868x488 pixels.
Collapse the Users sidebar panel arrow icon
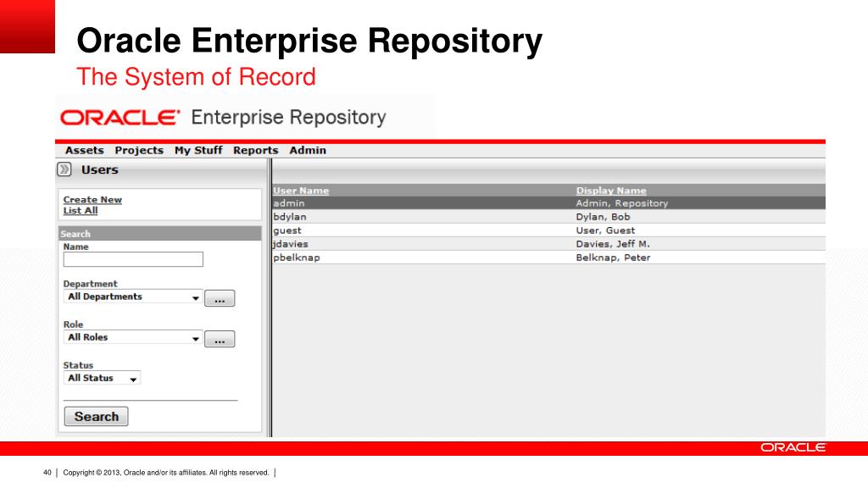click(x=64, y=169)
